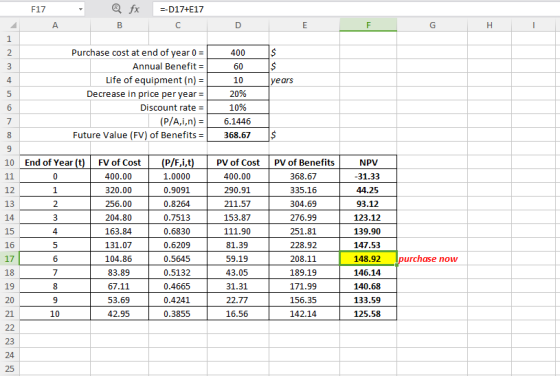Click the 'Life of equipment (n) =' label
The width and height of the screenshot is (560, 376).
155,80
